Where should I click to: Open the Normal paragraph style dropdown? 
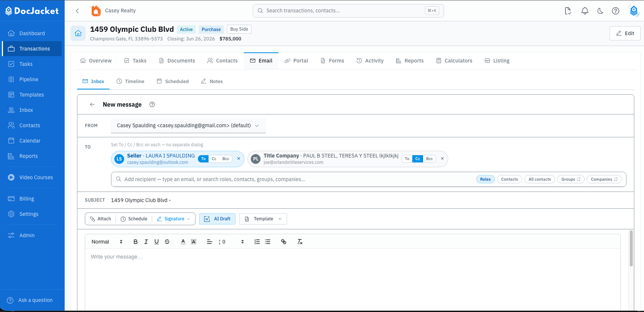[x=107, y=242]
